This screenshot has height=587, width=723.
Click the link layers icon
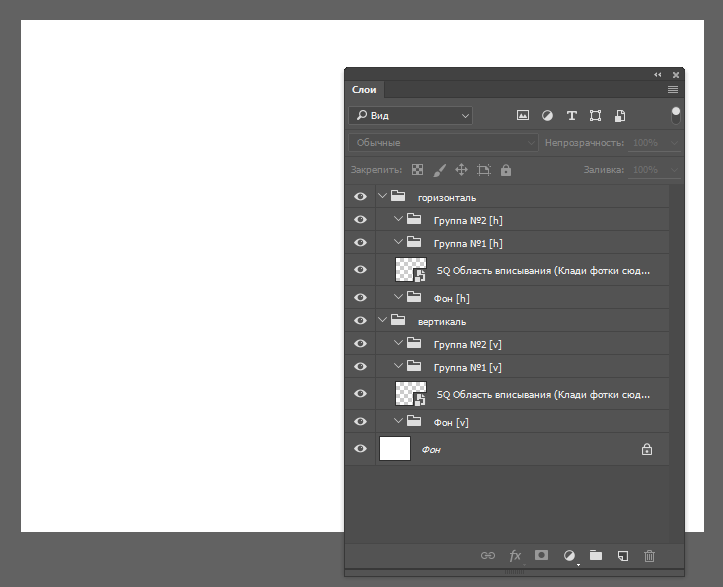click(488, 556)
